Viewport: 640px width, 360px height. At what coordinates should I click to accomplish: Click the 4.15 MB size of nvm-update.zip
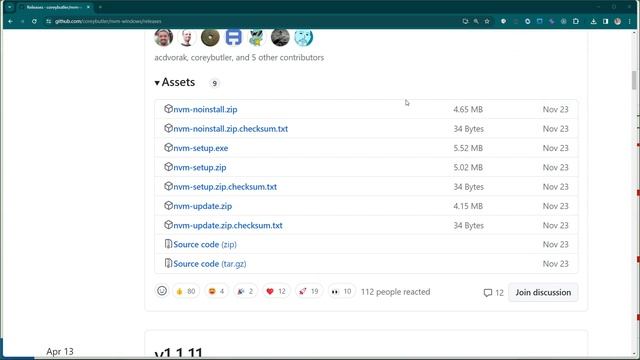[x=468, y=206]
